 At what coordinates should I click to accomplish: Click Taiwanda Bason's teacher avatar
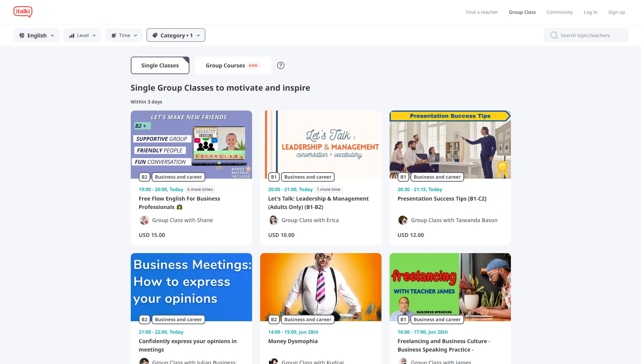pyautogui.click(x=403, y=220)
